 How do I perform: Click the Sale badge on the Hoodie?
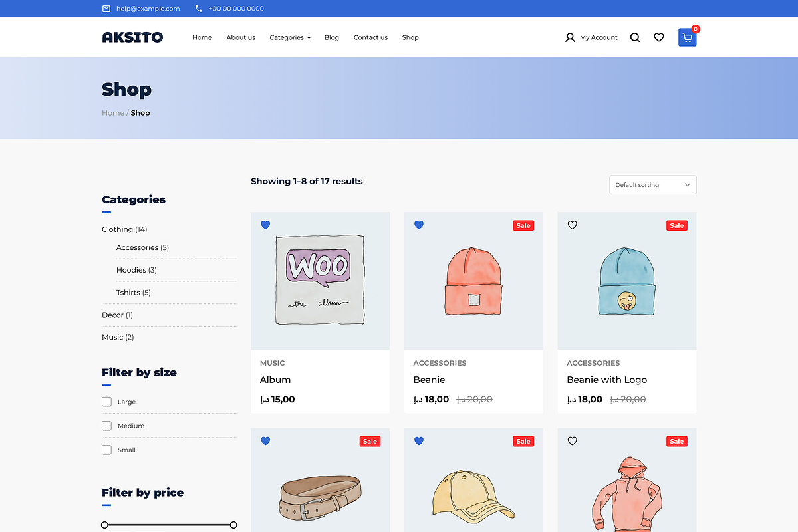677,441
